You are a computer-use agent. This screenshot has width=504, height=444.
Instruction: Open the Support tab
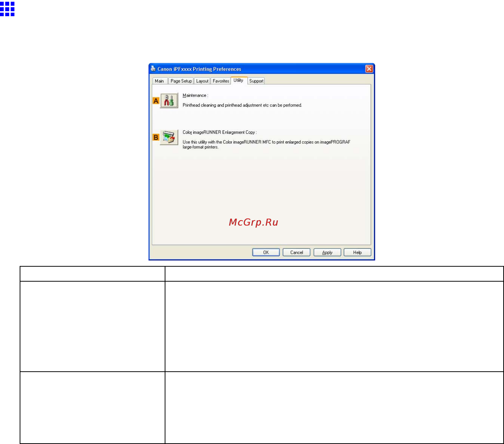(x=256, y=81)
